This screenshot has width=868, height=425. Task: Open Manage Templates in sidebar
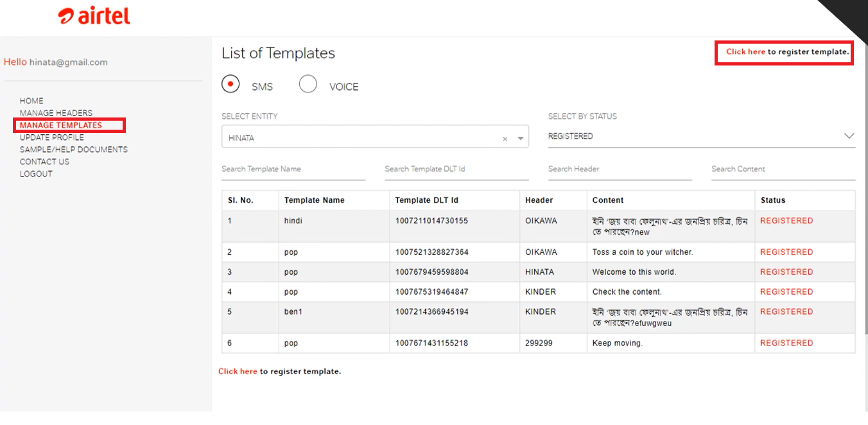pos(61,125)
